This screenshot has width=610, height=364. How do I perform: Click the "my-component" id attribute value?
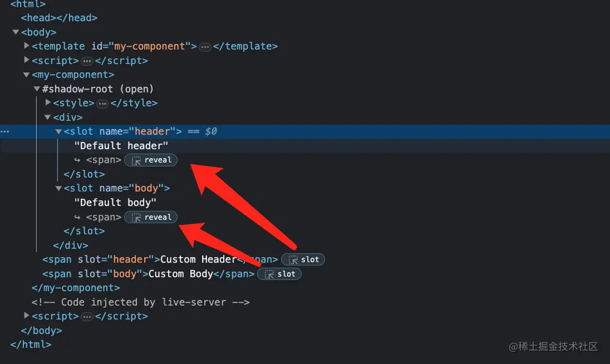coord(149,46)
